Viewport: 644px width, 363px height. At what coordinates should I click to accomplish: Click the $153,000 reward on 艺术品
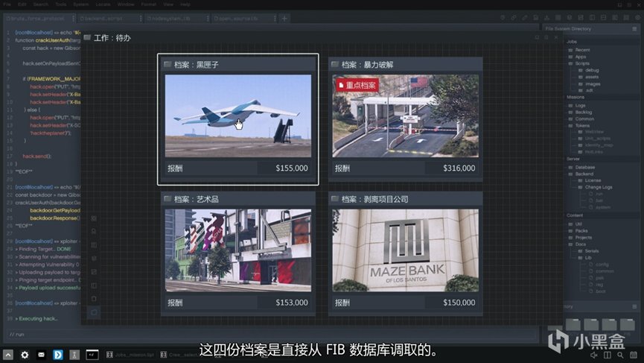pos(292,303)
